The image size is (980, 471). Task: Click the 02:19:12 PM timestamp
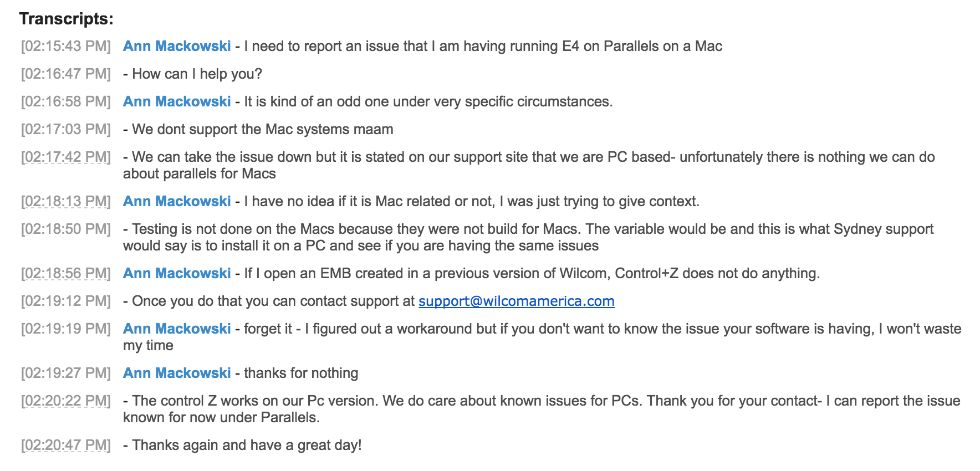pos(66,301)
